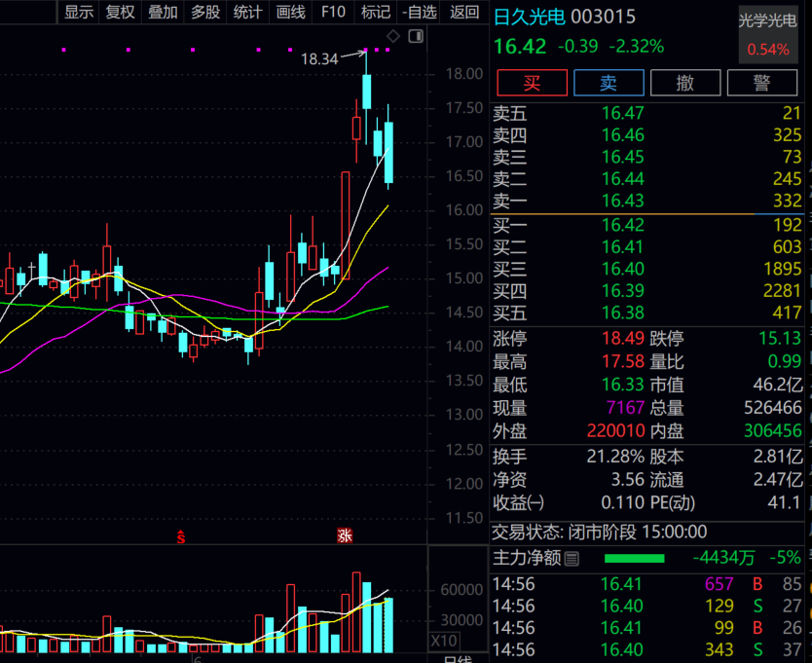Toggle the side panel layout icon
Image resolution: width=812 pixels, height=663 pixels.
[x=416, y=36]
